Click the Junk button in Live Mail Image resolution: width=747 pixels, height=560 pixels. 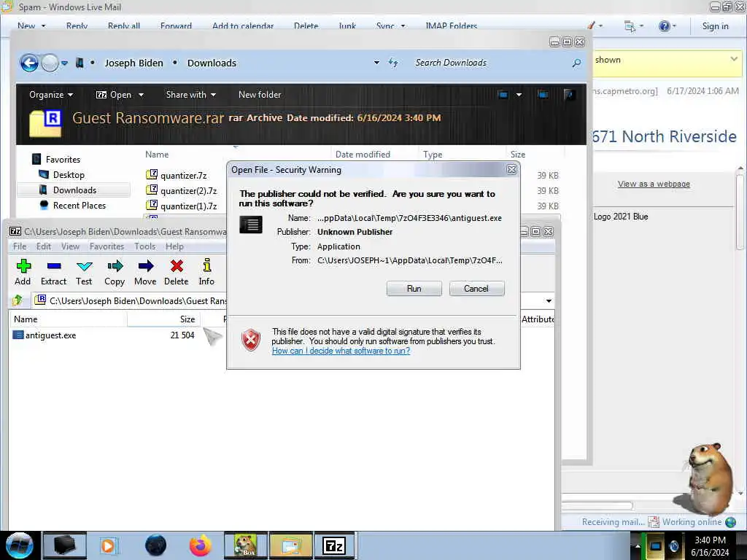pyautogui.click(x=347, y=26)
